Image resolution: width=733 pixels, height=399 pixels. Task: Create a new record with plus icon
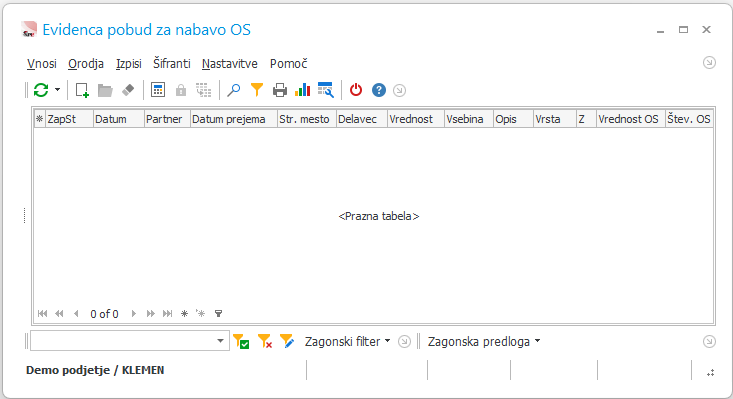click(x=82, y=90)
